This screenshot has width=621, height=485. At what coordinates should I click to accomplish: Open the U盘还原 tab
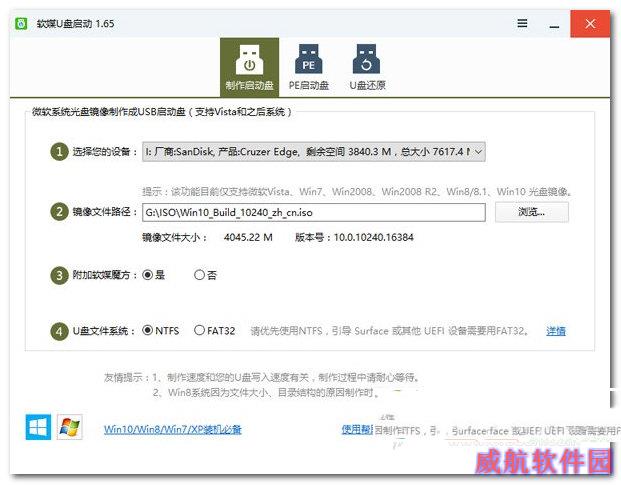(x=367, y=67)
